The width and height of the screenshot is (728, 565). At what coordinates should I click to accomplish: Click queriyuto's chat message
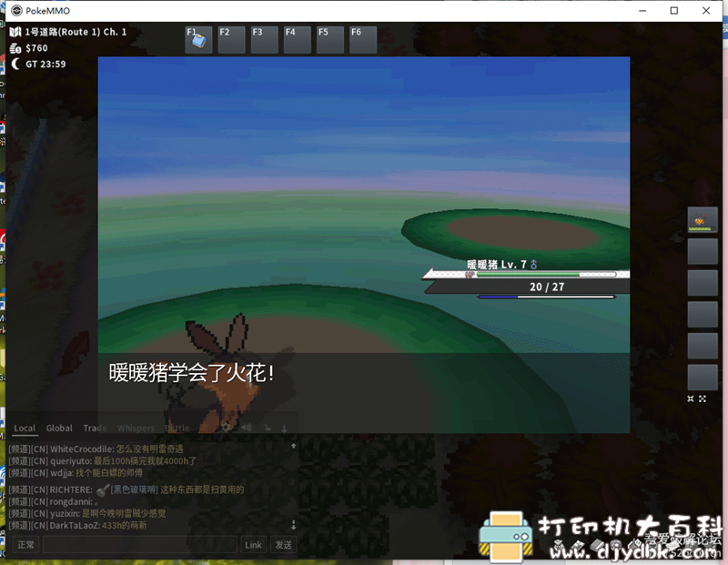point(102,461)
